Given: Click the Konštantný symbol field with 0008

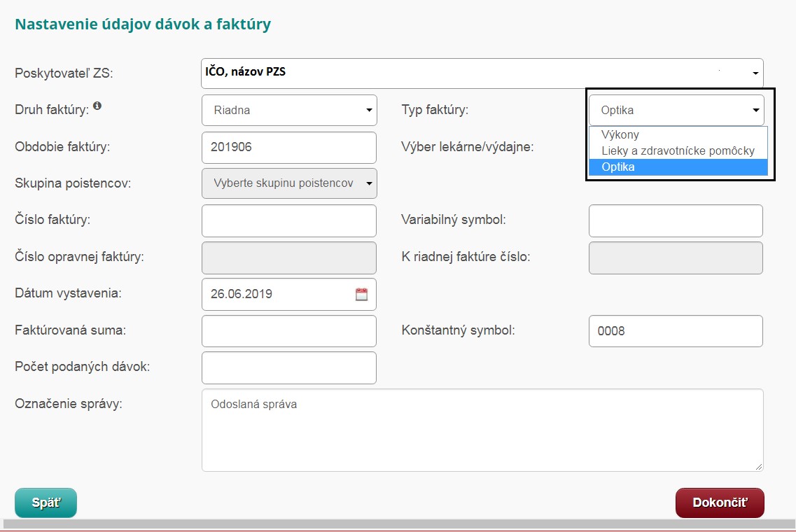Looking at the screenshot, I should click(x=676, y=331).
